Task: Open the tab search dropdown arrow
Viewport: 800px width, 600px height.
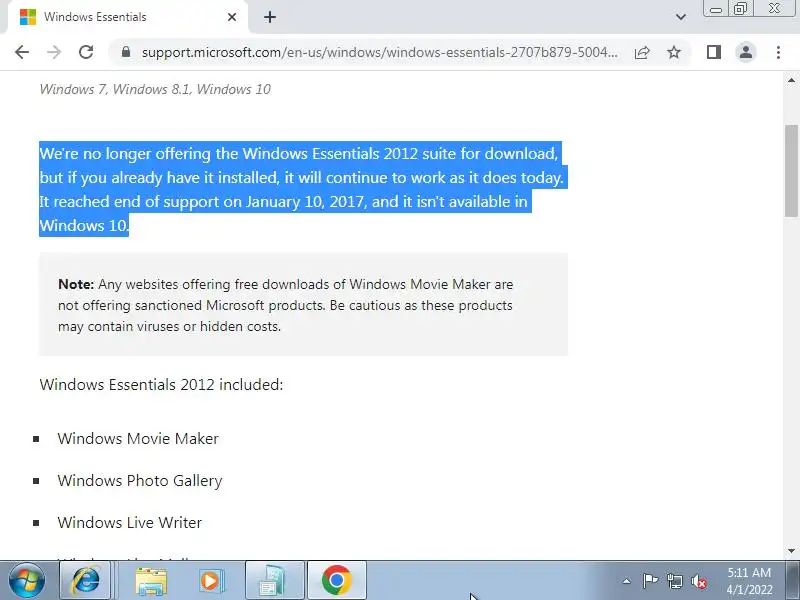Action: point(681,17)
